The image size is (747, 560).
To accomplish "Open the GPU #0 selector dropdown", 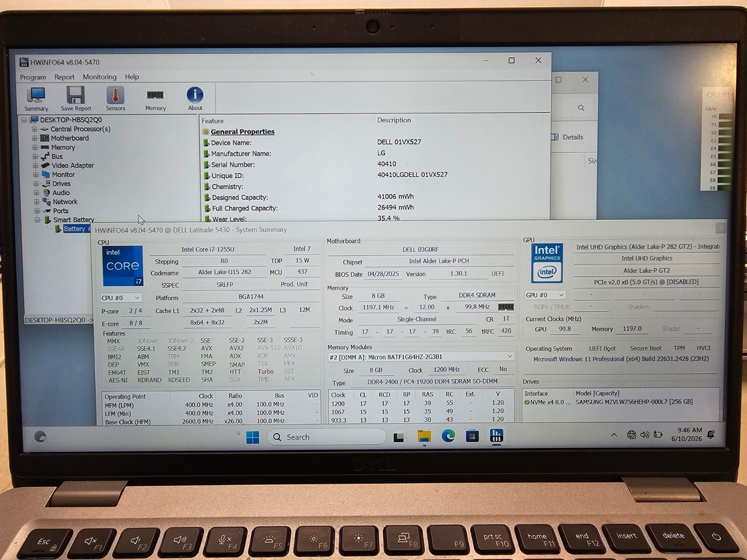I will [x=545, y=295].
